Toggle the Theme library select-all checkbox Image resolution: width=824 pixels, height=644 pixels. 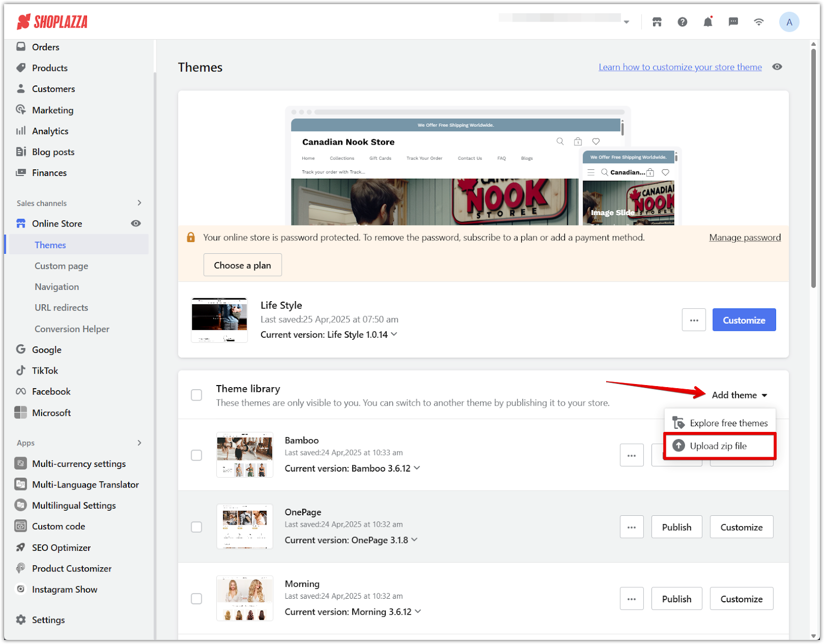(196, 395)
